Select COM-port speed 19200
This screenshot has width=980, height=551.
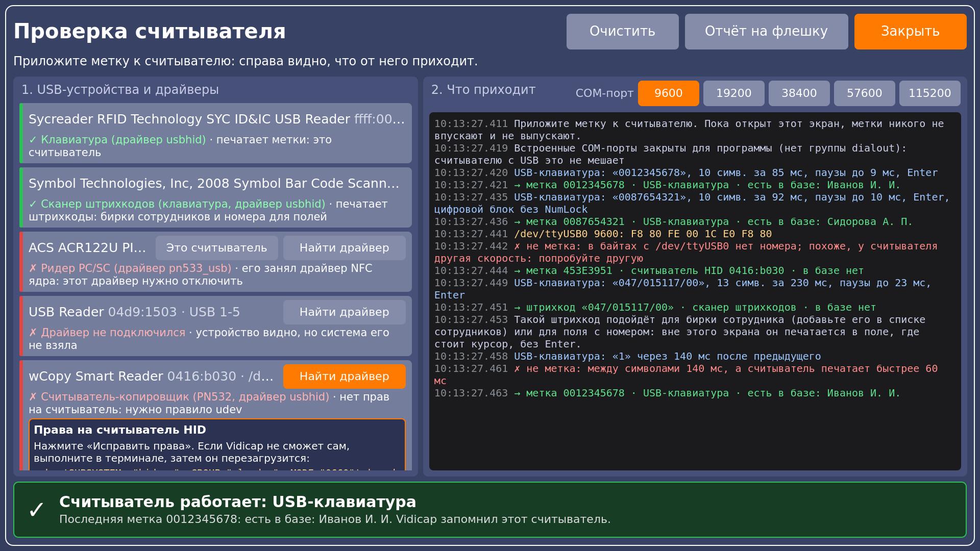733,93
